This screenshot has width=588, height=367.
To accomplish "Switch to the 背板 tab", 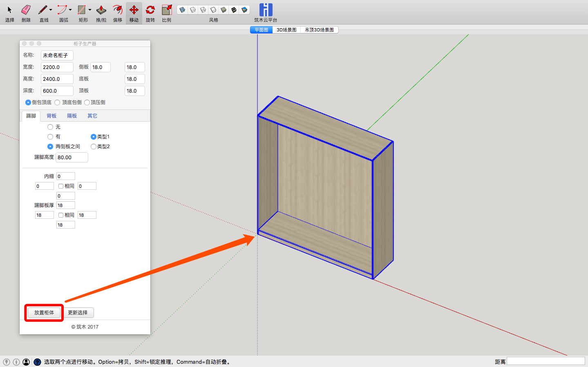I will click(51, 116).
